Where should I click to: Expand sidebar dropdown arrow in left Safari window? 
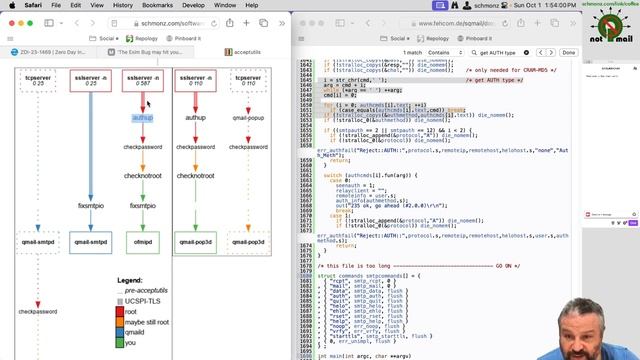[61, 23]
